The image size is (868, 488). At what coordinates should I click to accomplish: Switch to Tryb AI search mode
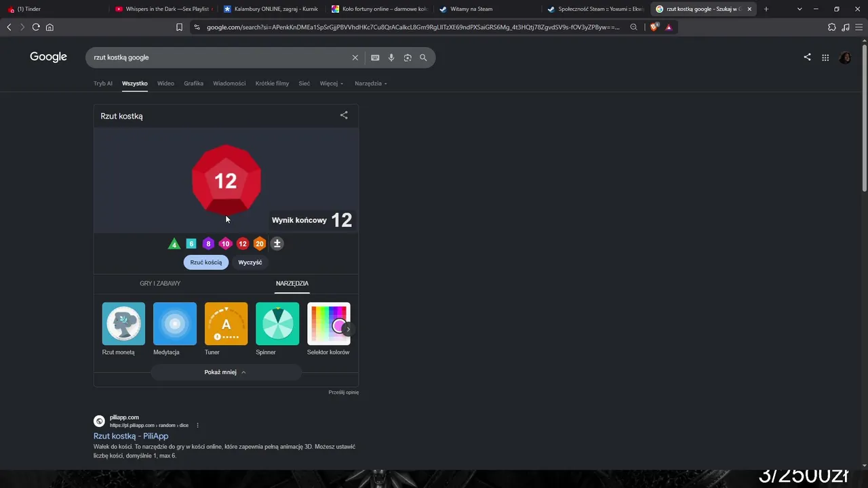(x=103, y=83)
